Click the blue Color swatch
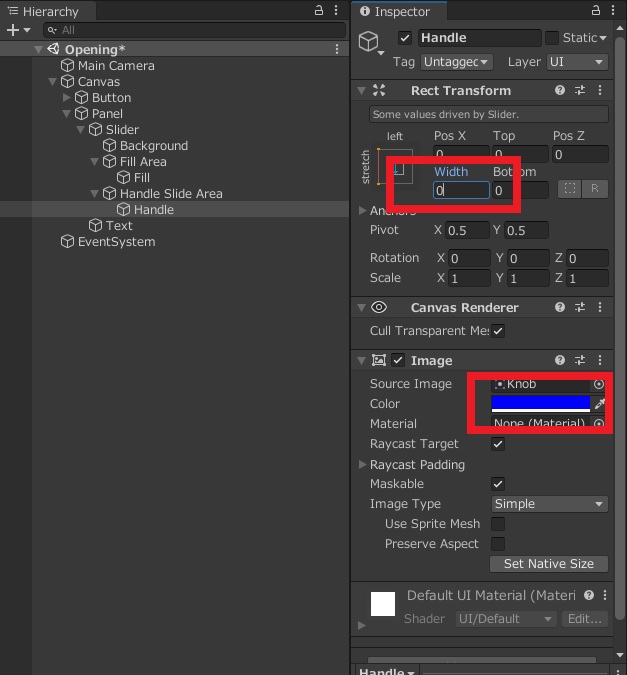The image size is (627, 675). [x=540, y=403]
